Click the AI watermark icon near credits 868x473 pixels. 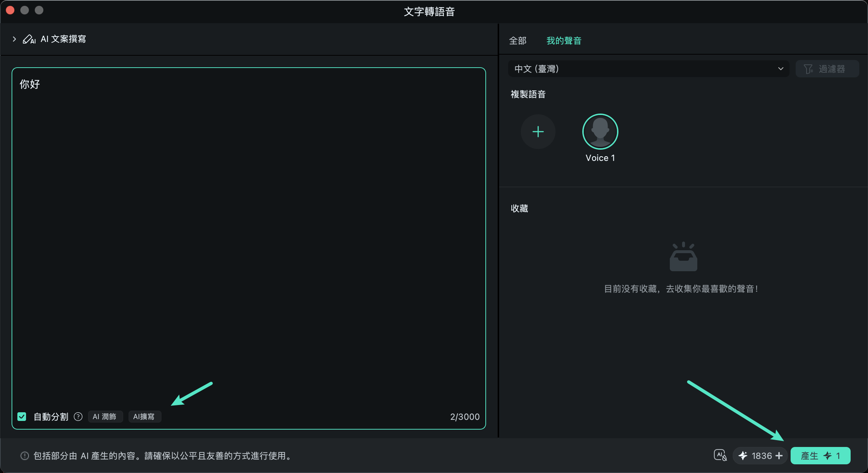(x=720, y=455)
